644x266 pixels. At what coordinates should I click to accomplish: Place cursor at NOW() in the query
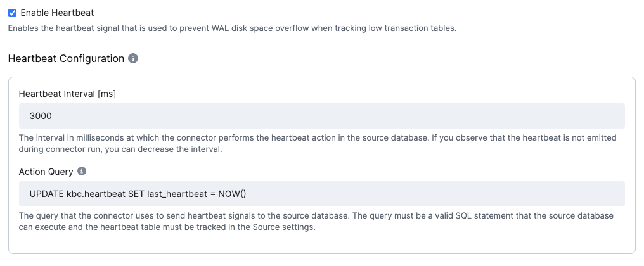click(x=232, y=194)
